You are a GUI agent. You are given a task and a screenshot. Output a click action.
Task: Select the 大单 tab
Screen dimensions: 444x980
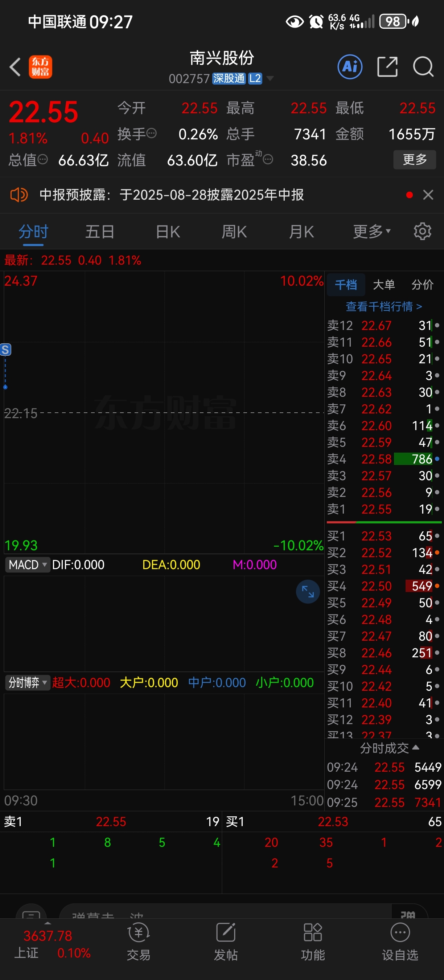[384, 285]
